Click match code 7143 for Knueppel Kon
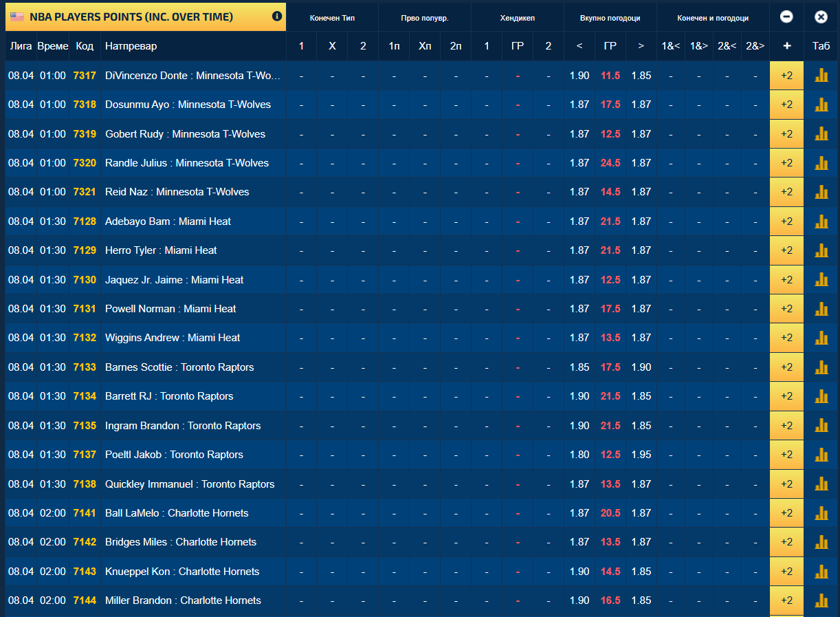The width and height of the screenshot is (840, 617). (x=85, y=572)
